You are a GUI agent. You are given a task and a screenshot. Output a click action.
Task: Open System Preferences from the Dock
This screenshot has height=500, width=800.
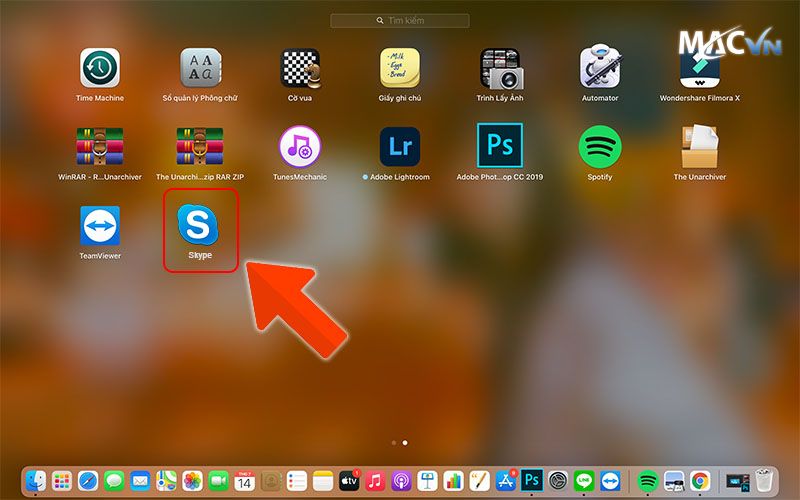click(x=558, y=481)
